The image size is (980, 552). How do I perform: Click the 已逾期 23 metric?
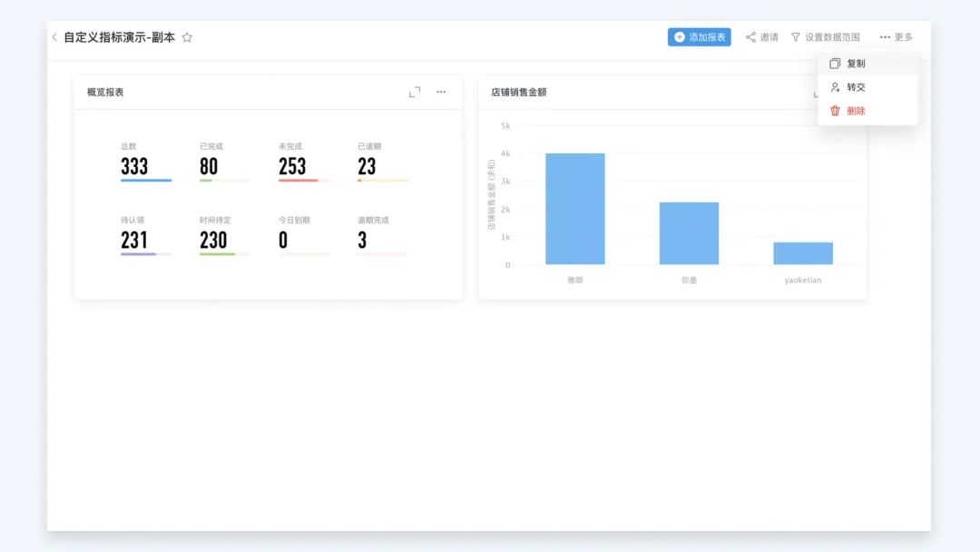(383, 162)
